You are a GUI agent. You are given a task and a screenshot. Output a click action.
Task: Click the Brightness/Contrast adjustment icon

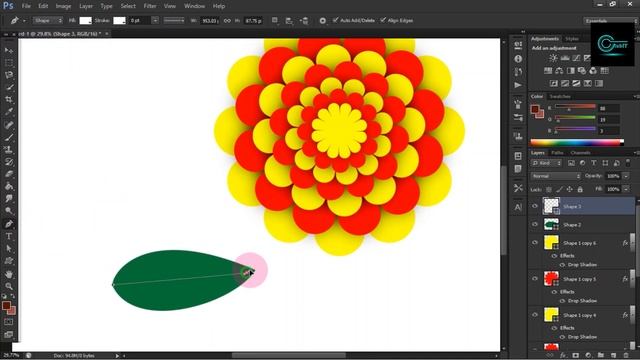553,58
